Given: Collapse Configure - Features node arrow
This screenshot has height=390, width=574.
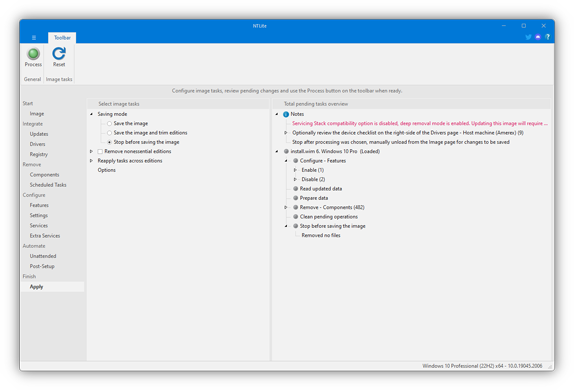Looking at the screenshot, I should click(x=286, y=161).
